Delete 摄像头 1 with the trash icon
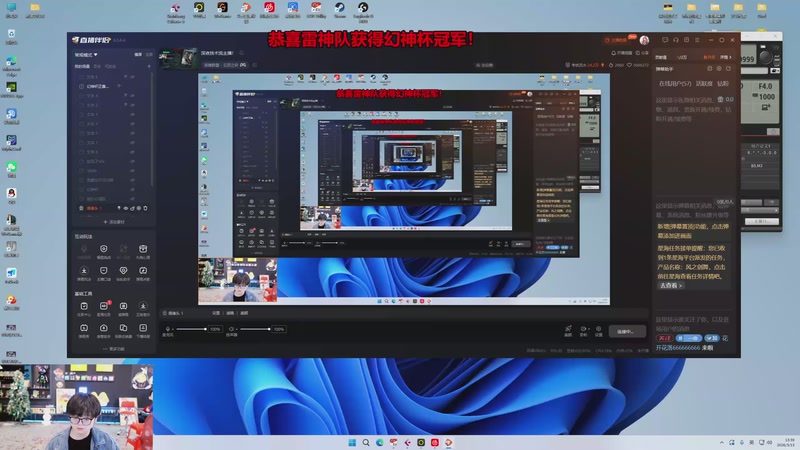This screenshot has width=800, height=450. (145, 208)
